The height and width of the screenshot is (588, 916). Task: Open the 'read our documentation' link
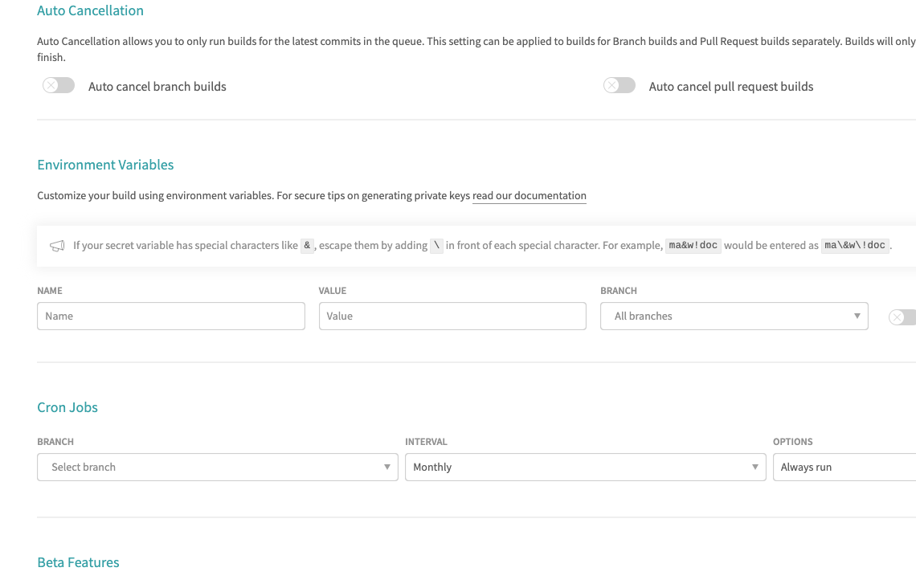pos(530,196)
